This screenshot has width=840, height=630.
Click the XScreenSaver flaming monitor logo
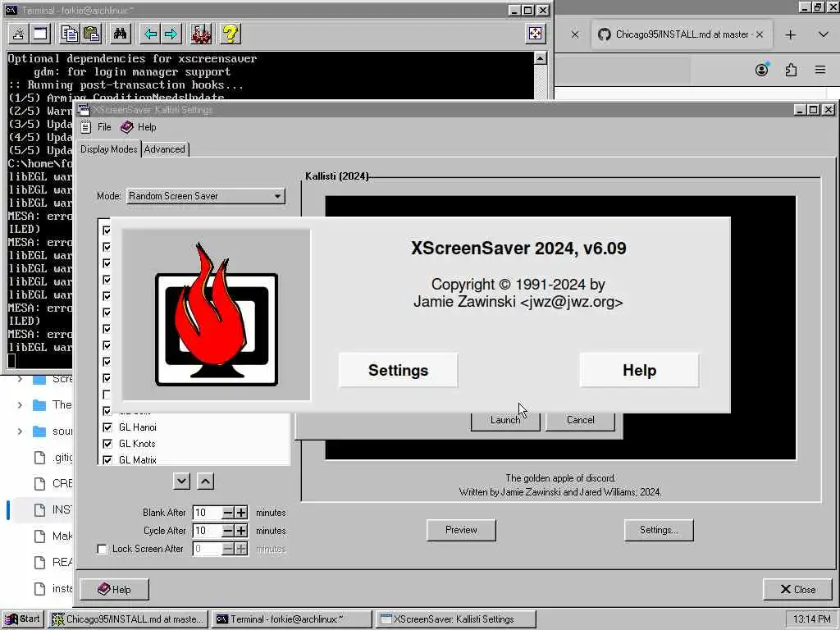pos(217,314)
